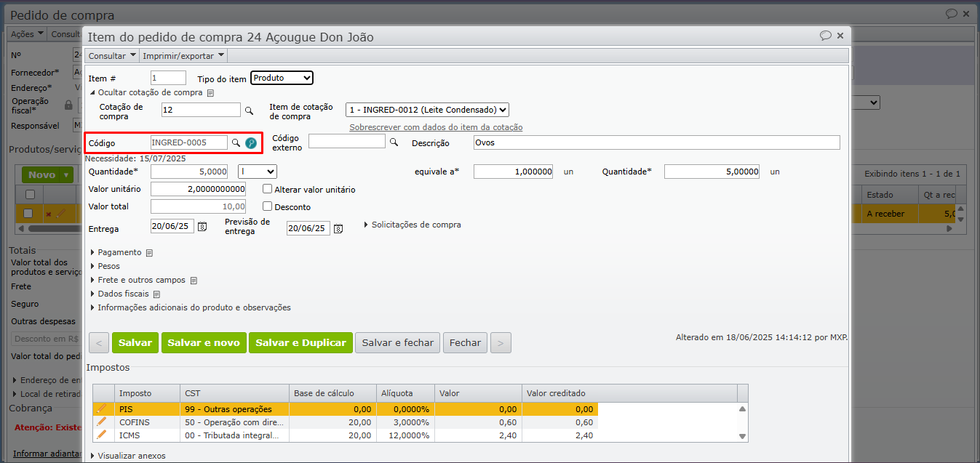Click Salvar e Duplicar button
Viewport: 980px width, 463px height.
300,342
